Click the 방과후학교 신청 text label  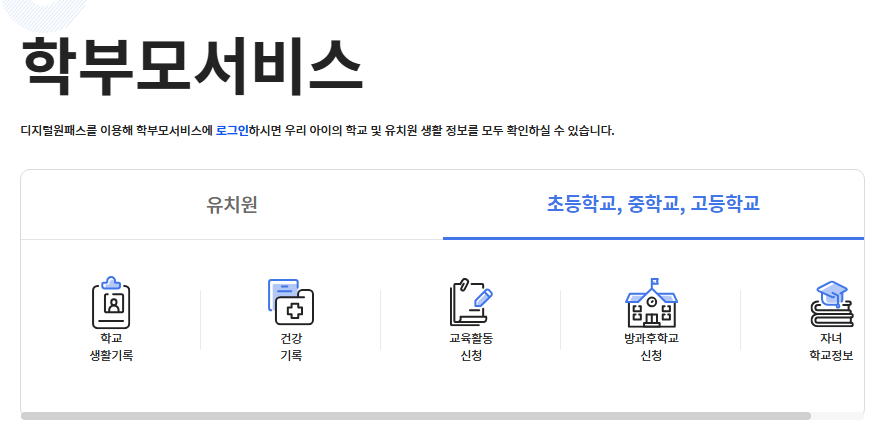pos(651,347)
